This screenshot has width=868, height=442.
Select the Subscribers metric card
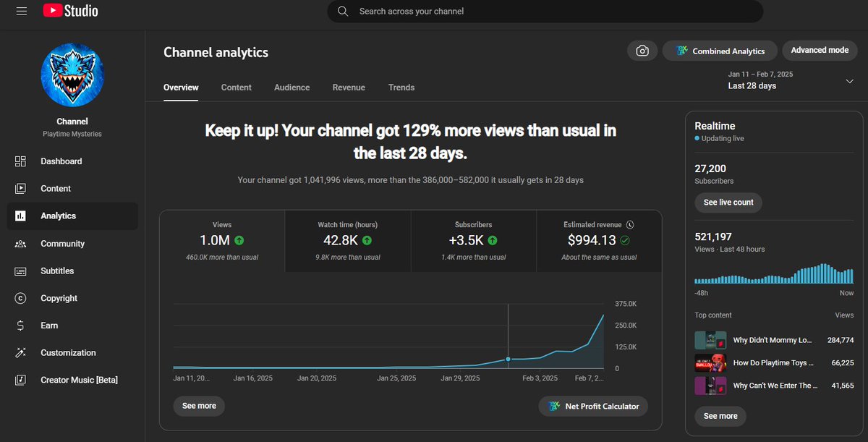point(474,241)
